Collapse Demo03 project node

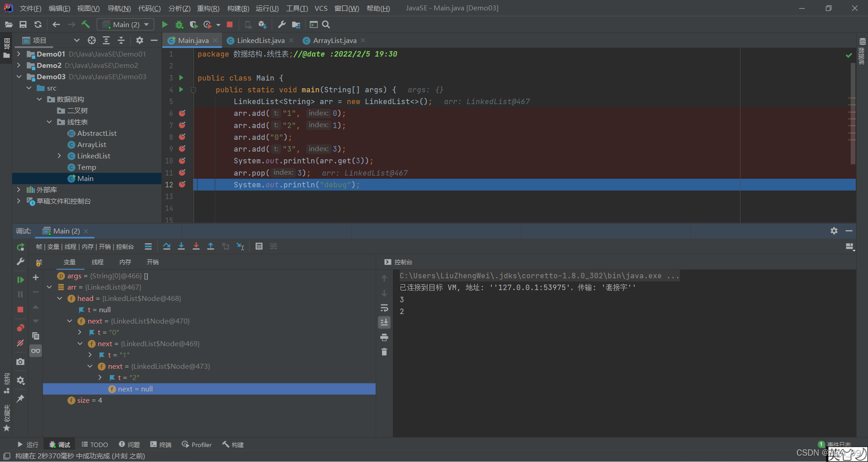coord(19,76)
